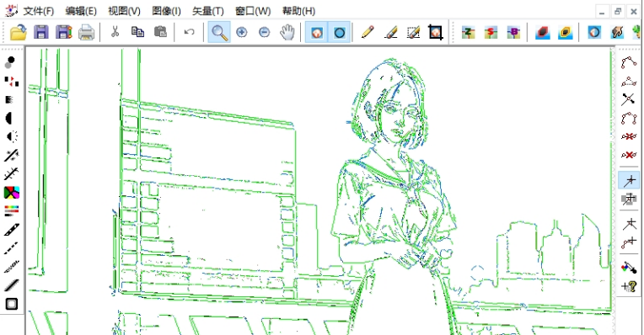The width and height of the screenshot is (644, 335).
Task: Click the multicolor palette separation icon
Action: (12, 192)
